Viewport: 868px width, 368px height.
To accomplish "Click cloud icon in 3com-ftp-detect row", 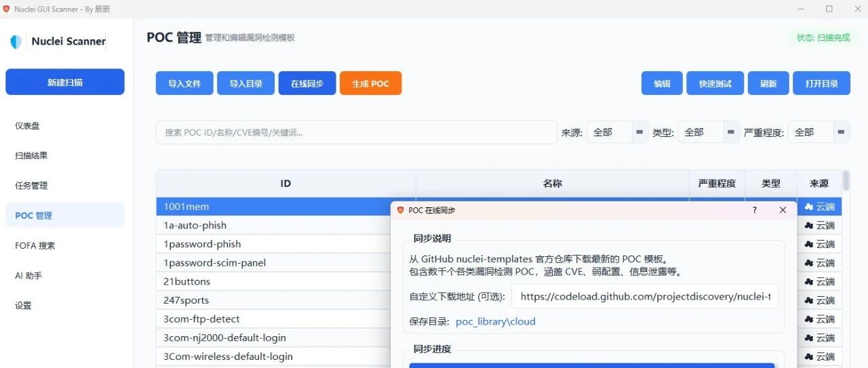I will (x=808, y=319).
